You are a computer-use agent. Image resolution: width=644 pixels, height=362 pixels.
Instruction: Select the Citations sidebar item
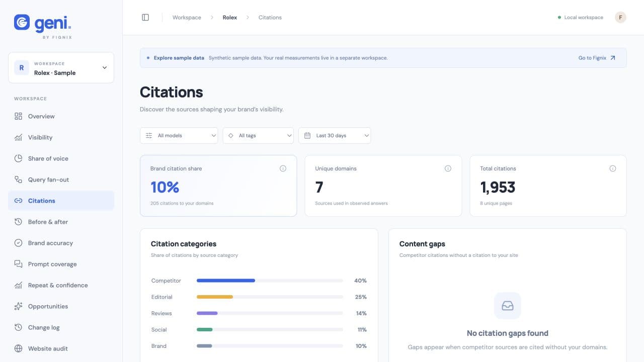[x=61, y=201]
